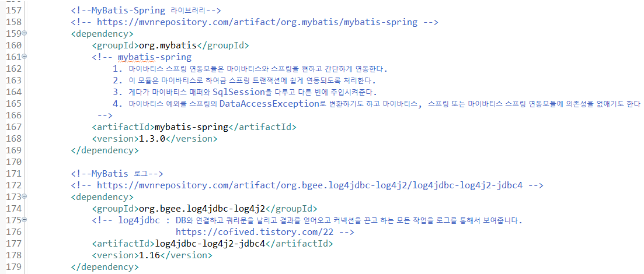The image size is (644, 274).
Task: Click the log4jdbc-log4j2-jdbc4 mvnrepository URL on line 172
Action: 309,185
